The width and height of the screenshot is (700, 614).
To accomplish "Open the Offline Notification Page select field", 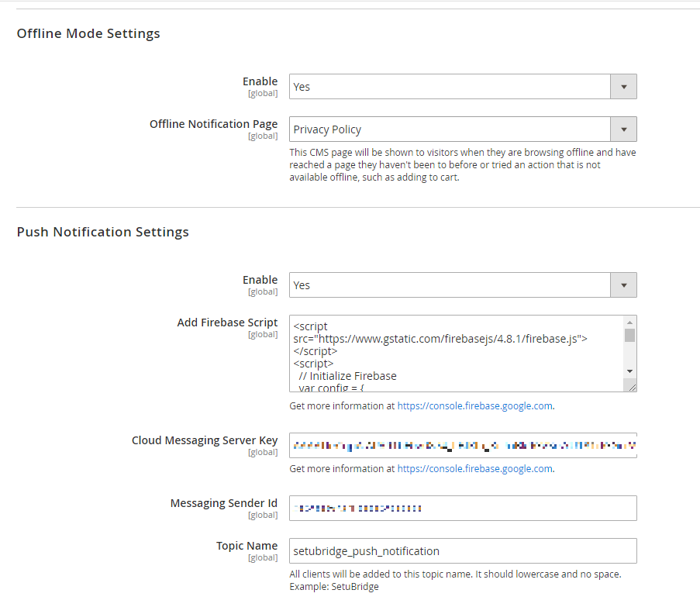I will coord(450,129).
